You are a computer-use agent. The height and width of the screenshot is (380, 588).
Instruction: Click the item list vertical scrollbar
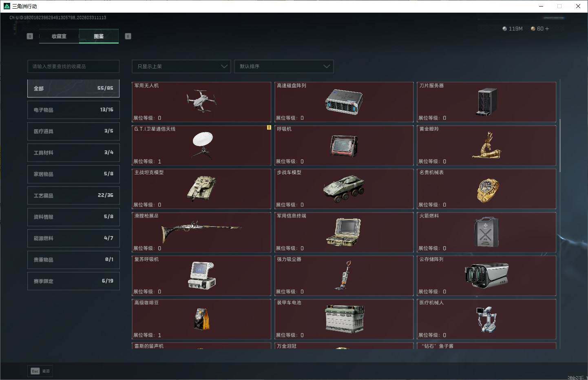(560, 146)
